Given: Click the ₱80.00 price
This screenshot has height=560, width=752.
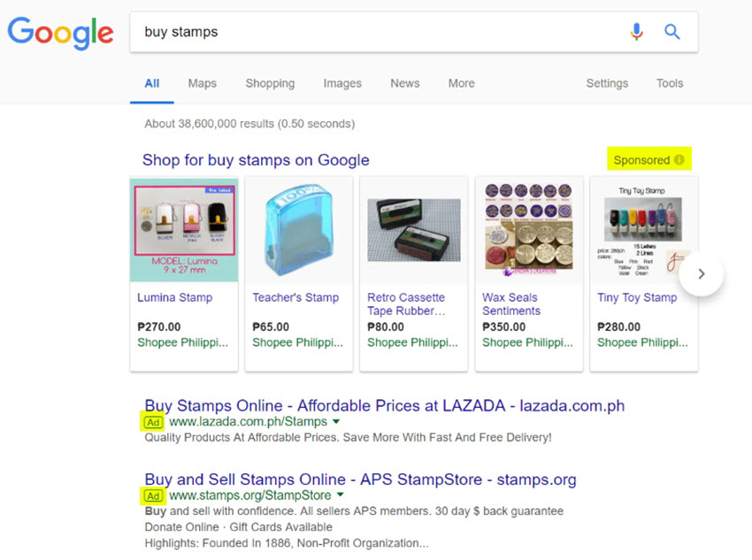Looking at the screenshot, I should click(x=386, y=327).
